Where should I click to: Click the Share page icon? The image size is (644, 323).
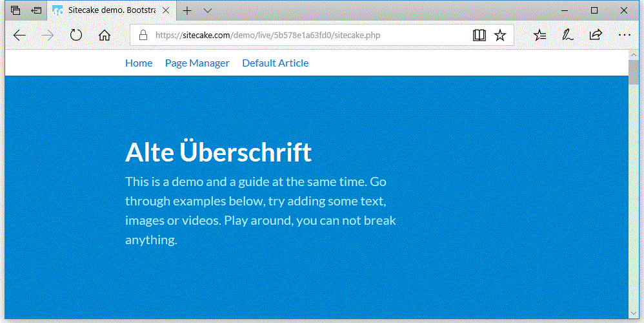(596, 35)
